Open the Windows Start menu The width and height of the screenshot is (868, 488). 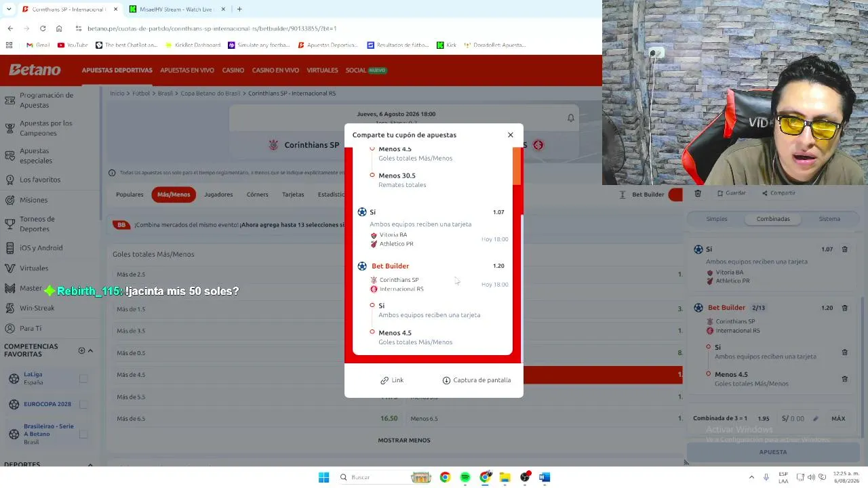pos(324,477)
